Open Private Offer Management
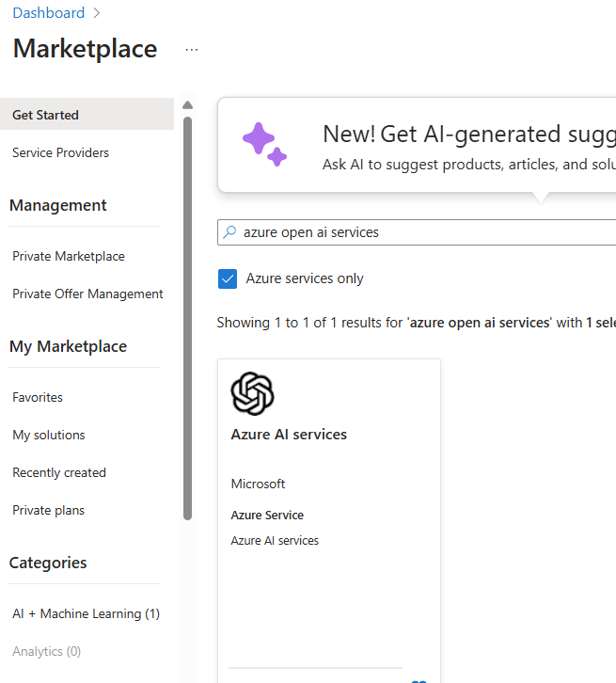The image size is (616, 683). coord(87,294)
